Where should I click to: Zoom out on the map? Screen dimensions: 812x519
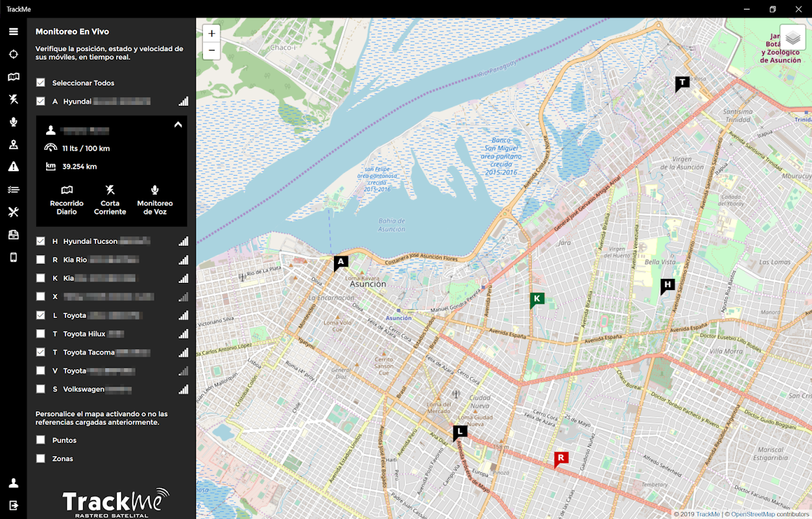(x=211, y=51)
